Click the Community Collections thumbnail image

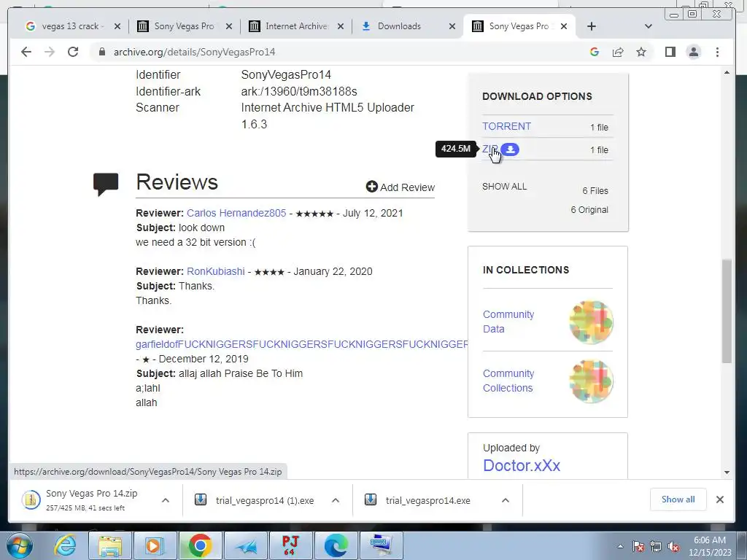[591, 381]
